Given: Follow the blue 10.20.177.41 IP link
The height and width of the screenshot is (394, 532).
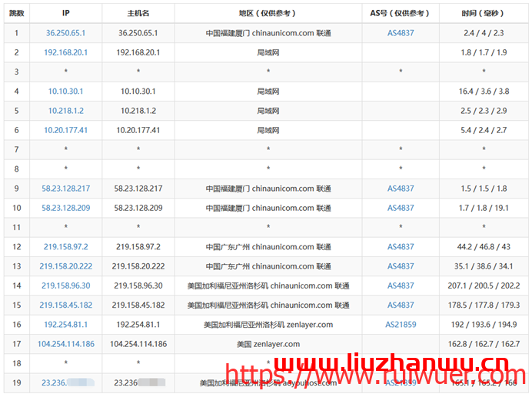Looking at the screenshot, I should 65,130.
